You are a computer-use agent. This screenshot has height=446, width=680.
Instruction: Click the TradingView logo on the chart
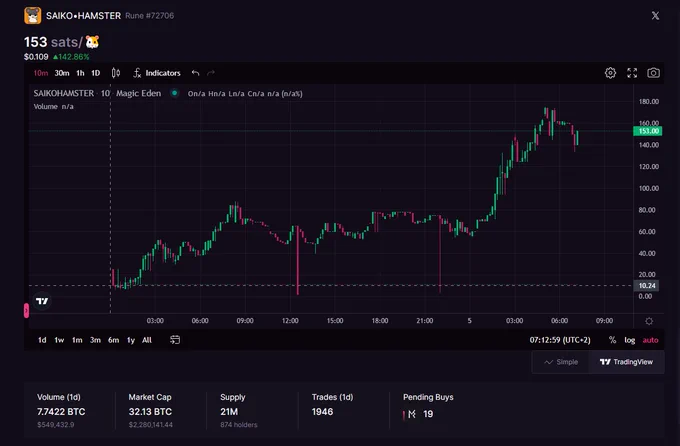42,301
